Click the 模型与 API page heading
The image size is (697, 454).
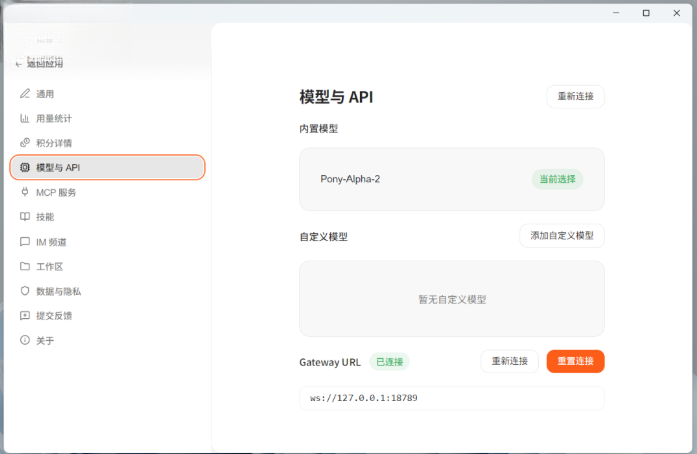point(336,97)
